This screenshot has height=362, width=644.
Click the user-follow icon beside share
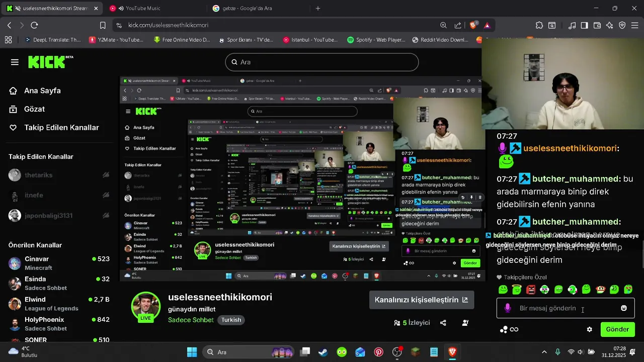pyautogui.click(x=465, y=323)
